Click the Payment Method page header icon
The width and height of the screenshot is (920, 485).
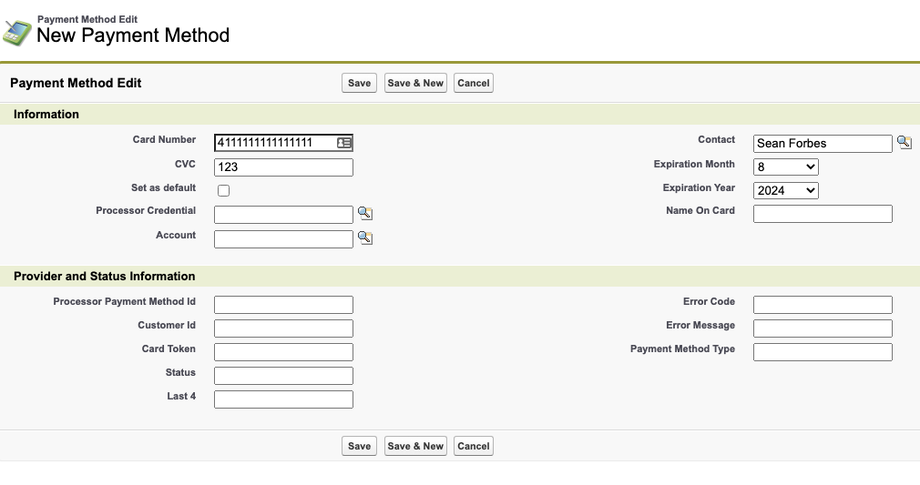click(16, 31)
